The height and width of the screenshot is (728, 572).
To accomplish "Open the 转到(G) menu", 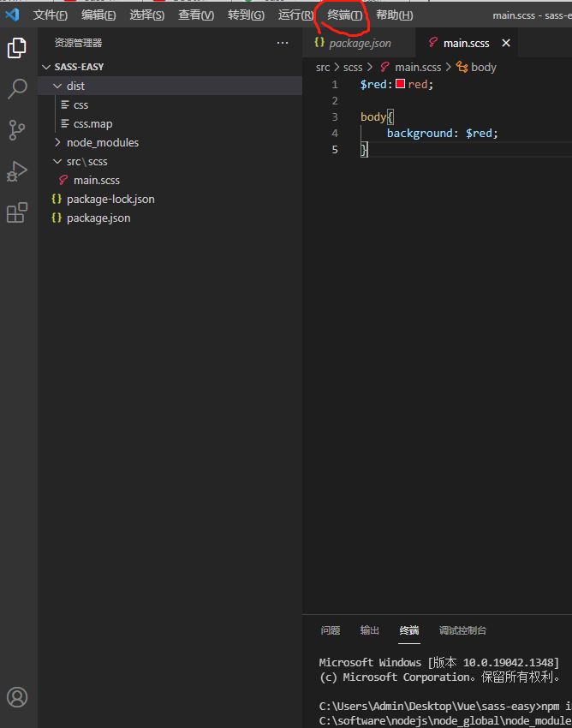I will click(246, 15).
